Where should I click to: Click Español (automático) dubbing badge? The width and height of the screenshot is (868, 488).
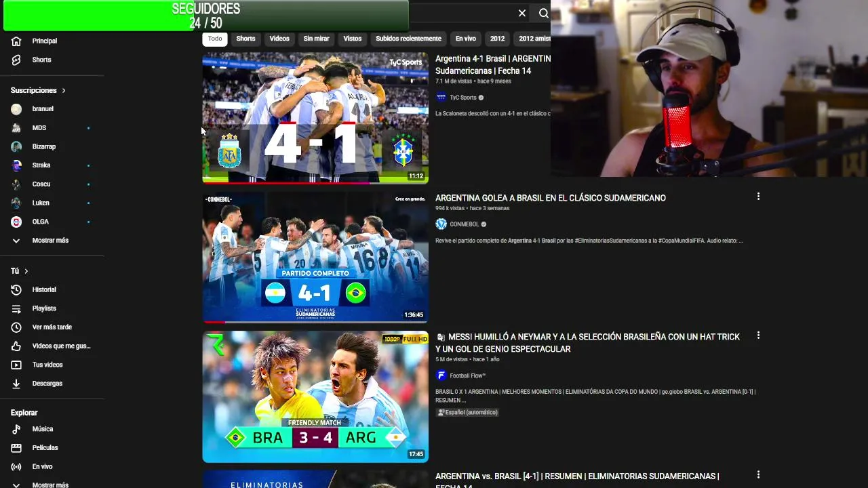[x=467, y=412]
